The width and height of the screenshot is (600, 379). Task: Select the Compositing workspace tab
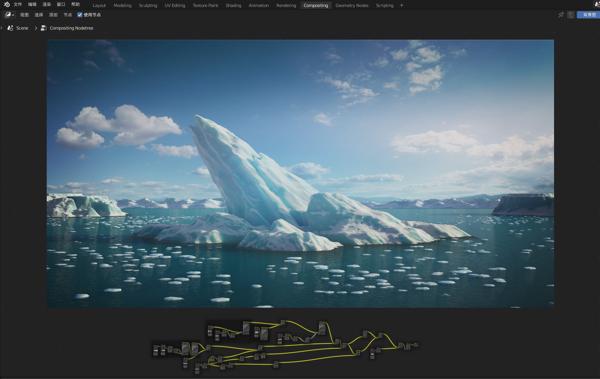[316, 5]
